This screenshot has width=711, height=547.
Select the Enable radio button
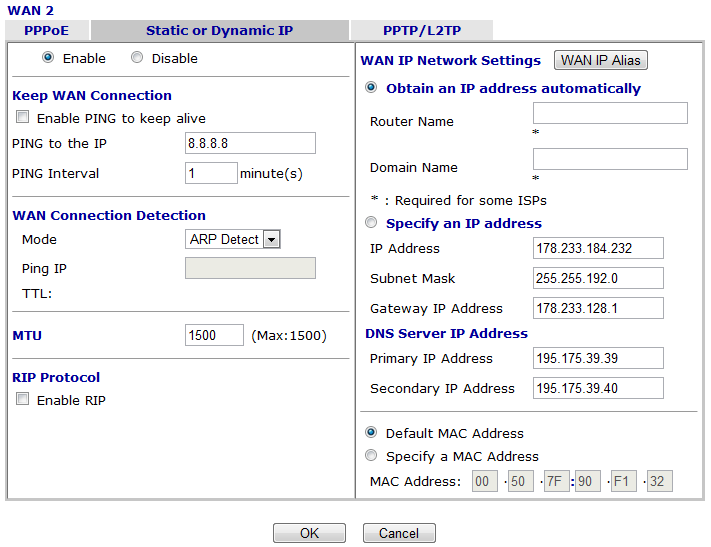tap(48, 58)
